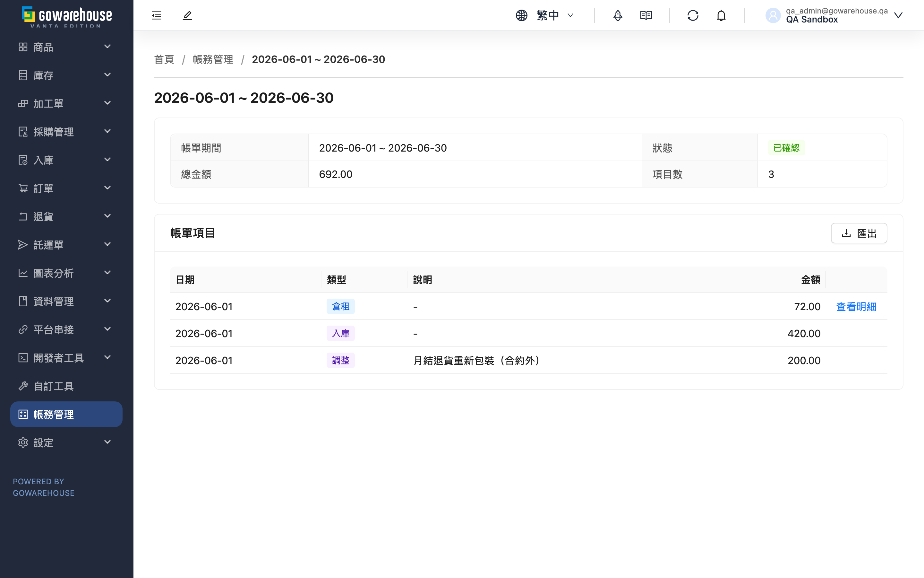Click the refresh sync icon
The height and width of the screenshot is (578, 924).
[693, 15]
